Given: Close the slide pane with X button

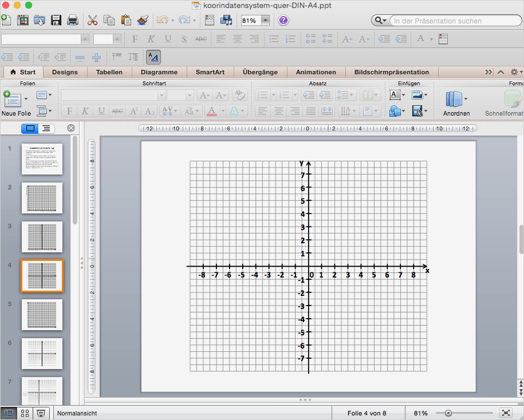Looking at the screenshot, I should (71, 128).
